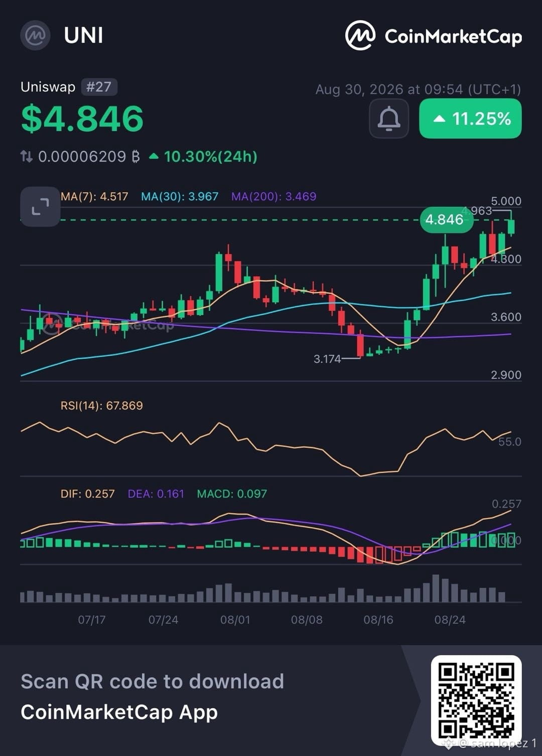Tap the 07/24 date axis label
Screen dimensions: 542x756
[163, 619]
